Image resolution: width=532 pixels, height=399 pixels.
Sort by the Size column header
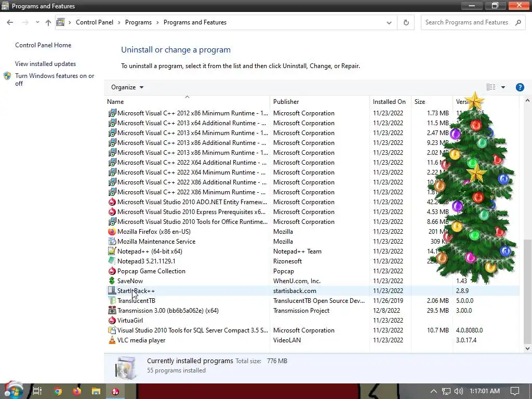coord(432,101)
